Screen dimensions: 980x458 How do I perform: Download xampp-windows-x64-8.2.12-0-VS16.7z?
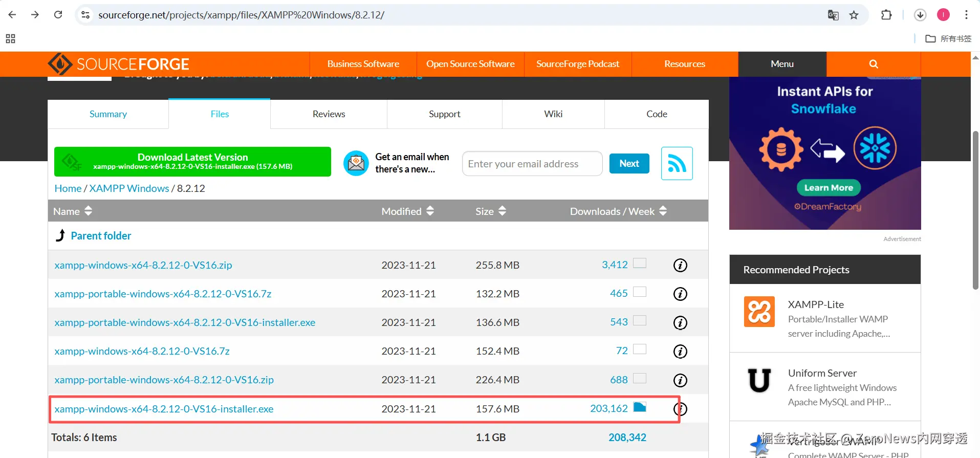pyautogui.click(x=142, y=351)
